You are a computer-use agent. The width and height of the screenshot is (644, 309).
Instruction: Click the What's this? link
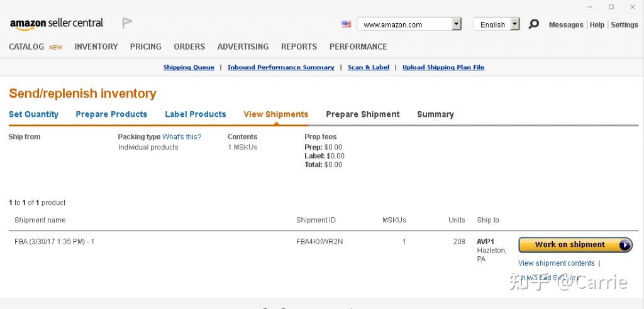click(x=182, y=137)
